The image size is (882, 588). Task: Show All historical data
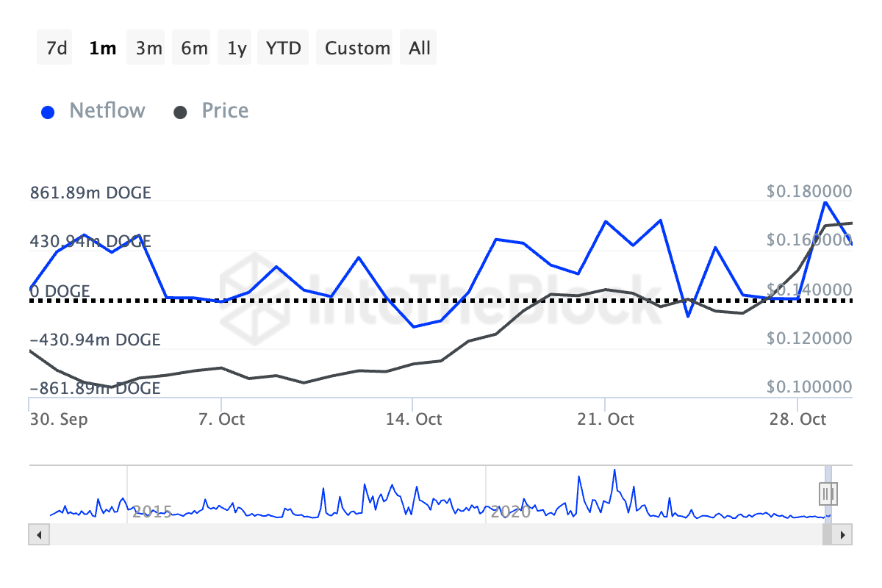[x=420, y=49]
